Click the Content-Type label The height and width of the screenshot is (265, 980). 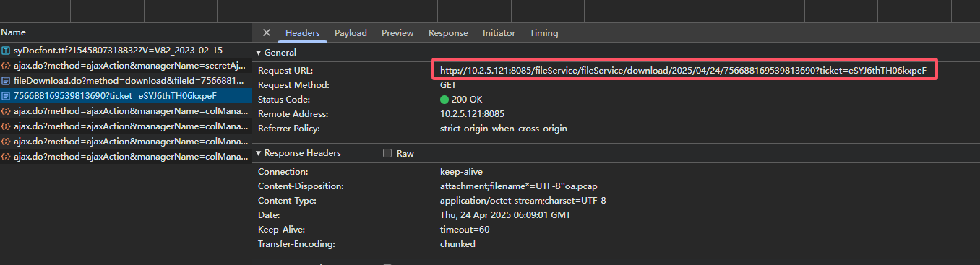287,201
